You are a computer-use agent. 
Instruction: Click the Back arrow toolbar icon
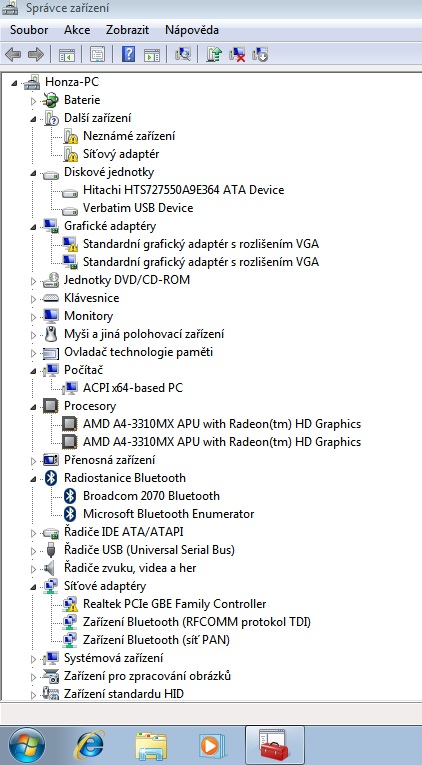tap(13, 54)
